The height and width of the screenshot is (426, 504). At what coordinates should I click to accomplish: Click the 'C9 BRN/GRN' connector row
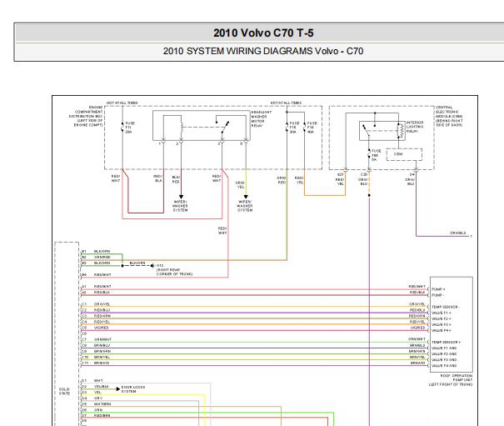click(x=96, y=351)
